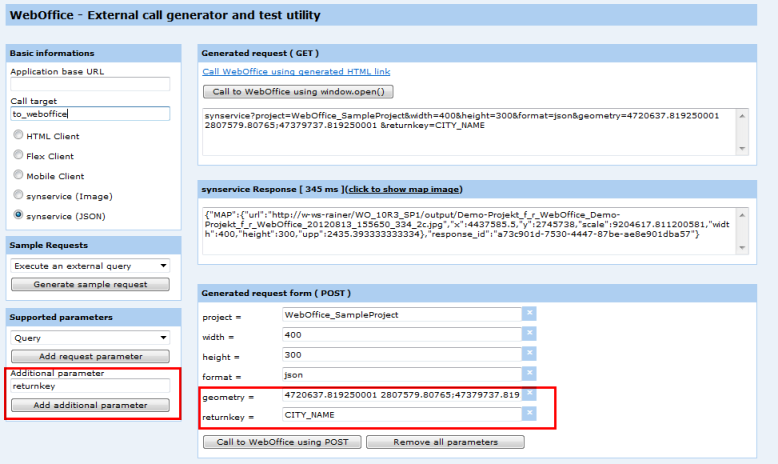Open the Sample Requests dropdown
This screenshot has height=464, width=778.
point(90,266)
